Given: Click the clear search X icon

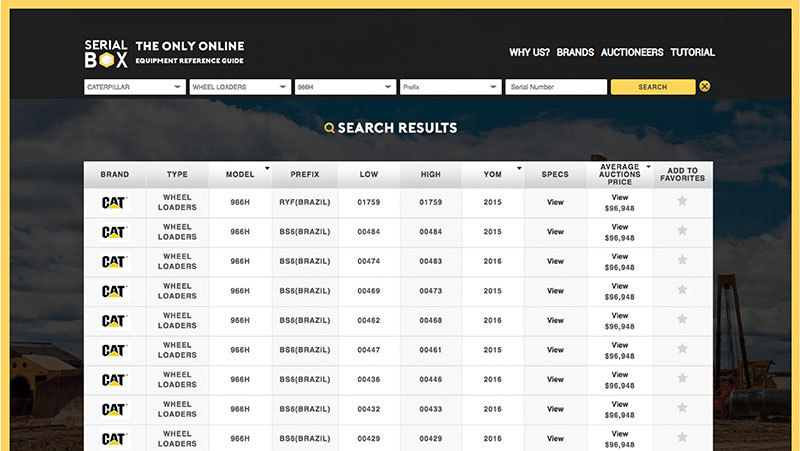Looking at the screenshot, I should 705,87.
